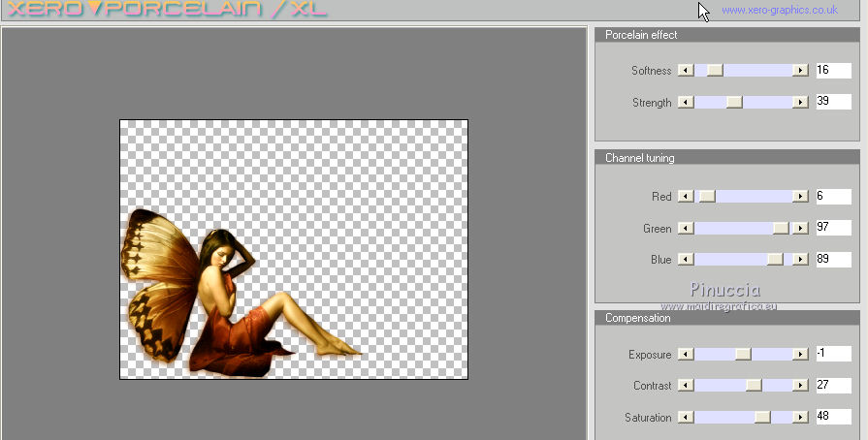Click the Softness value field showing 16
868x440 pixels.
point(834,71)
